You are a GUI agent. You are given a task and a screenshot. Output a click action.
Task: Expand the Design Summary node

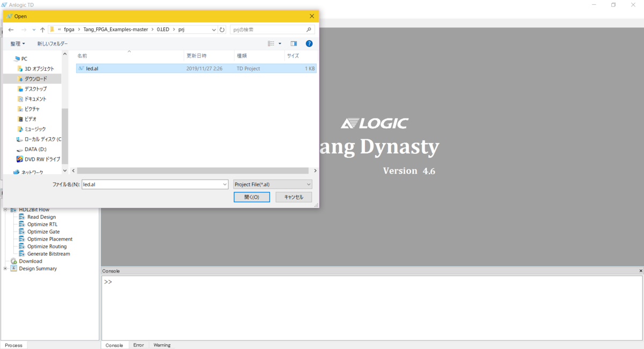point(6,269)
